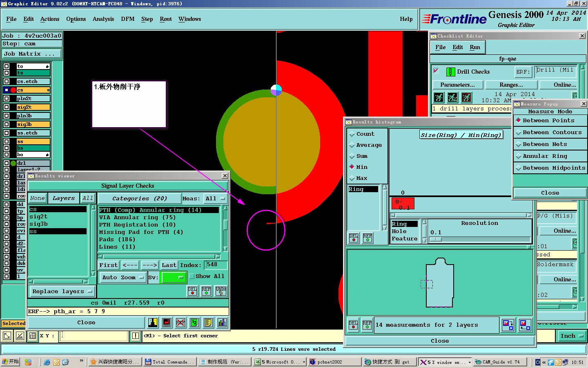Viewport: 588px width, 368px height.
Task: Open the DFM menu
Action: point(128,19)
